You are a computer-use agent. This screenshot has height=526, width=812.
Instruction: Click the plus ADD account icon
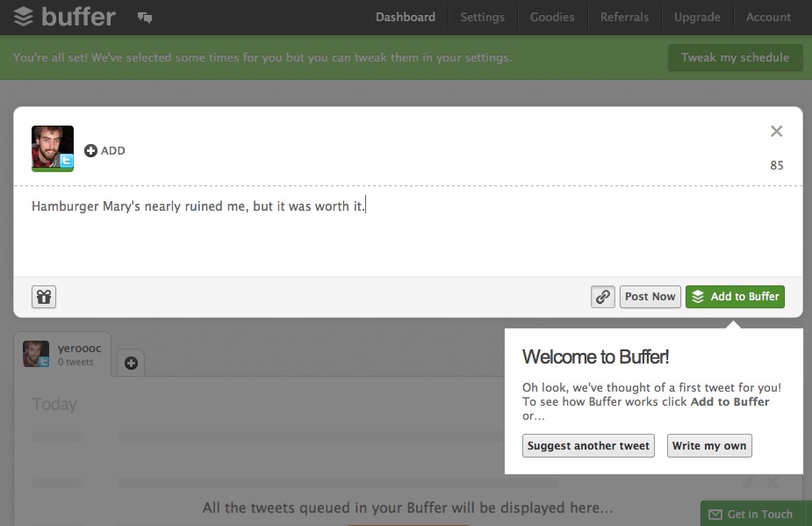point(104,151)
